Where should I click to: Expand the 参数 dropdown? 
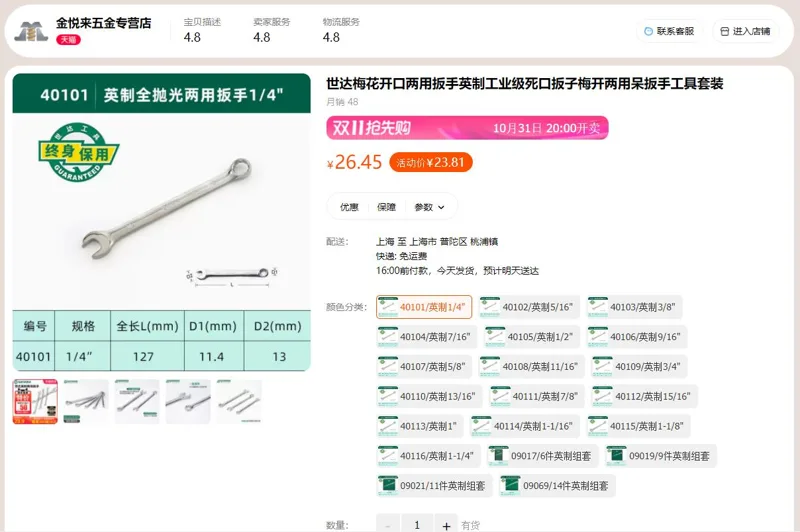(x=430, y=207)
